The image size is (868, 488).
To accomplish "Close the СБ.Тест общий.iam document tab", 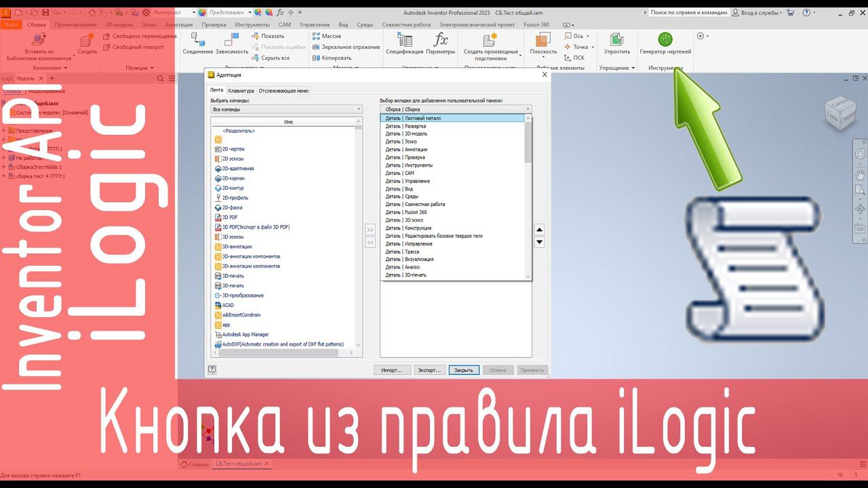I will click(267, 464).
